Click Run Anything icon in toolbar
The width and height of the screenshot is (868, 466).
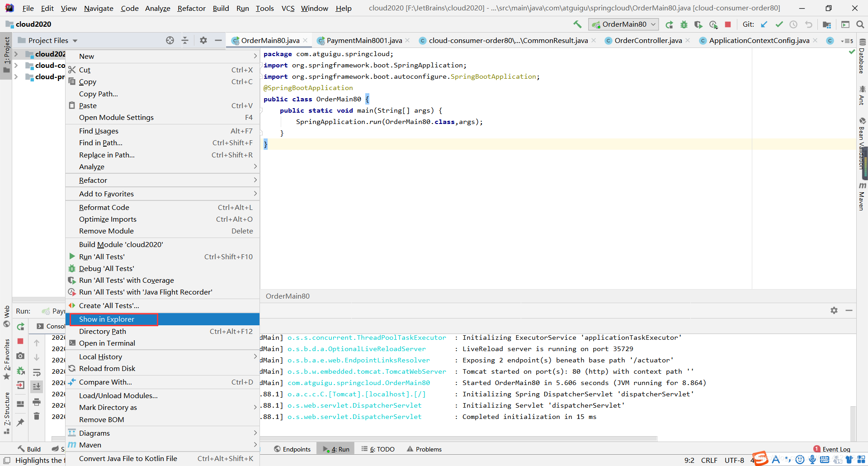(845, 24)
